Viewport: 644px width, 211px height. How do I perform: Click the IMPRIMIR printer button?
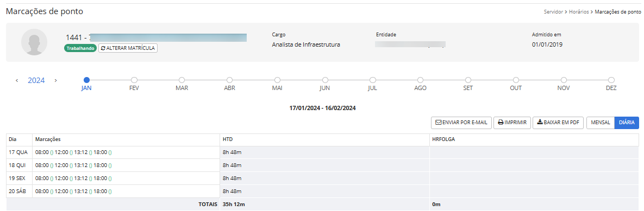pyautogui.click(x=512, y=123)
